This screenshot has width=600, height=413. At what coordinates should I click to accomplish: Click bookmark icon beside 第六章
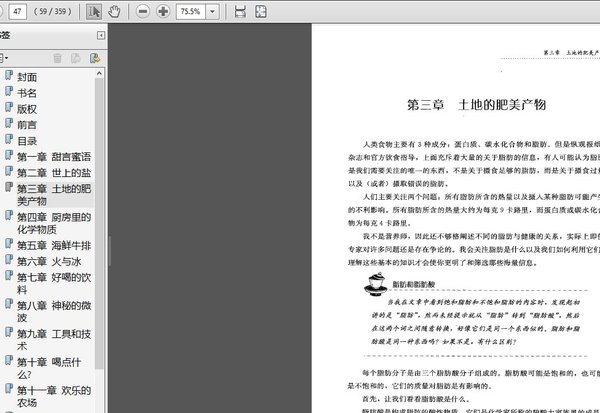[x=8, y=260]
